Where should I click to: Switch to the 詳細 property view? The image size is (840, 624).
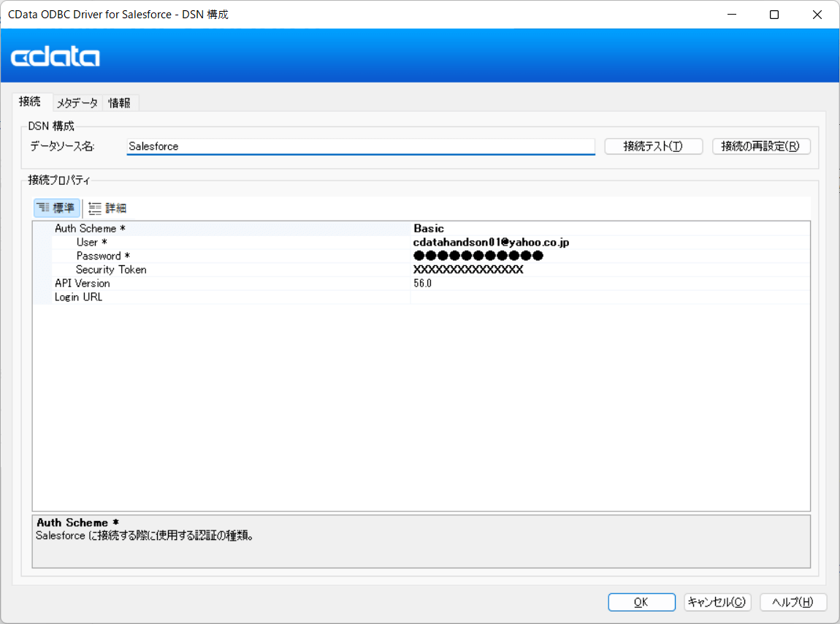tap(107, 208)
